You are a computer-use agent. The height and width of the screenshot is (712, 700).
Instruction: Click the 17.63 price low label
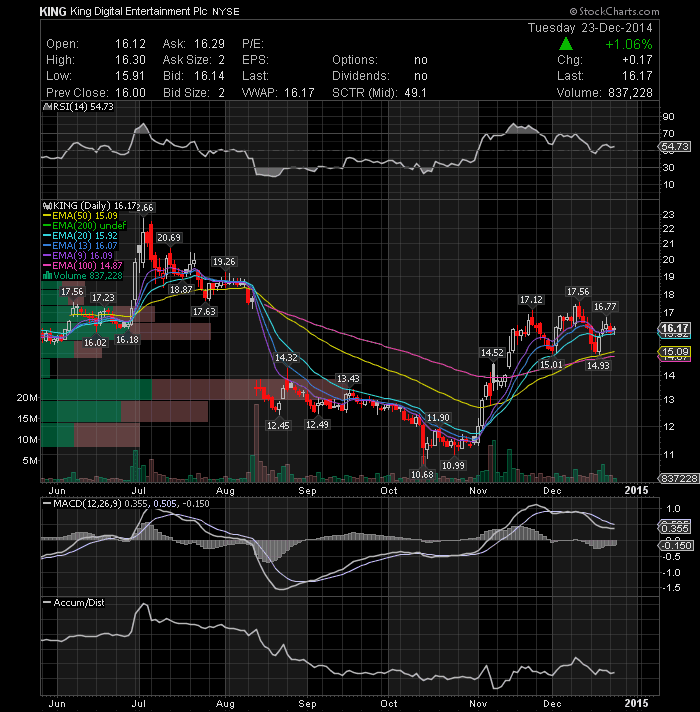[204, 312]
